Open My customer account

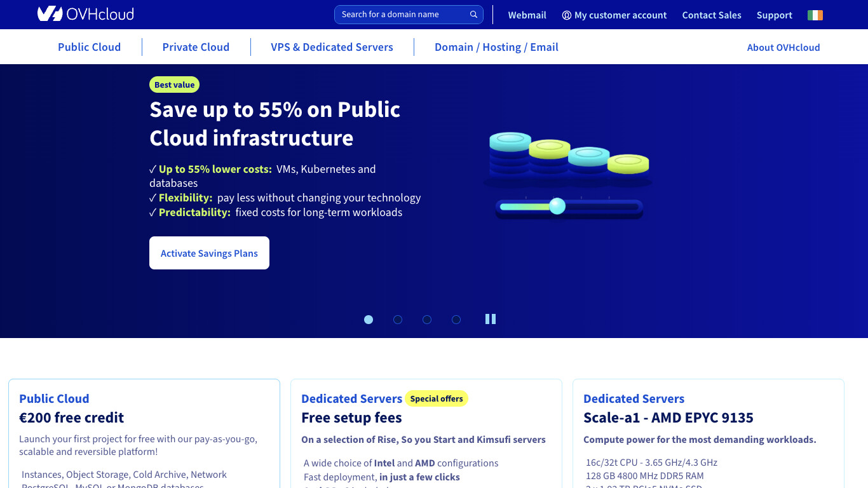point(614,15)
